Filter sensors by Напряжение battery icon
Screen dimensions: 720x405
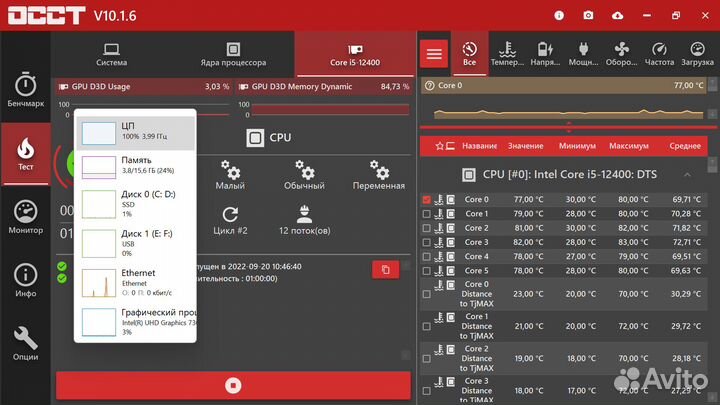(x=545, y=54)
